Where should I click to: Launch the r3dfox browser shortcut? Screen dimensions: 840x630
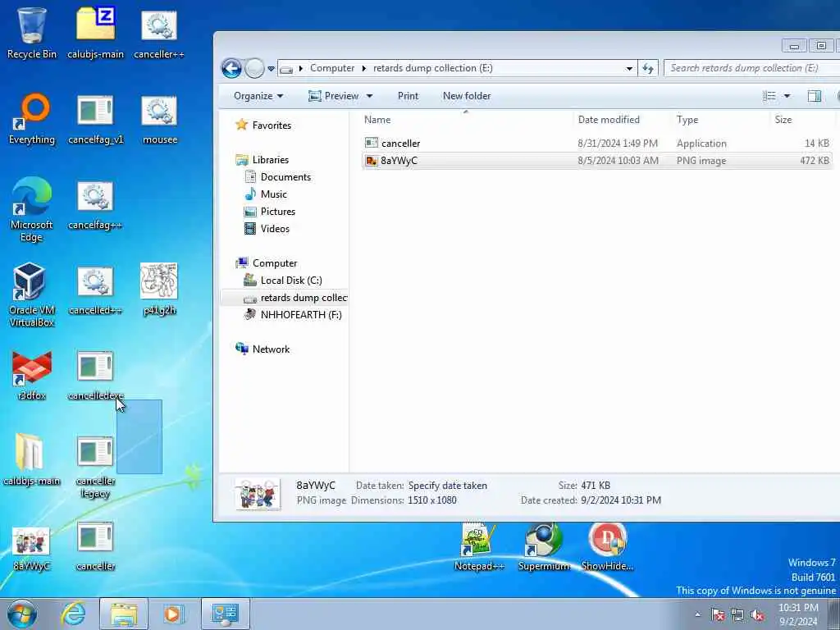[x=32, y=375]
